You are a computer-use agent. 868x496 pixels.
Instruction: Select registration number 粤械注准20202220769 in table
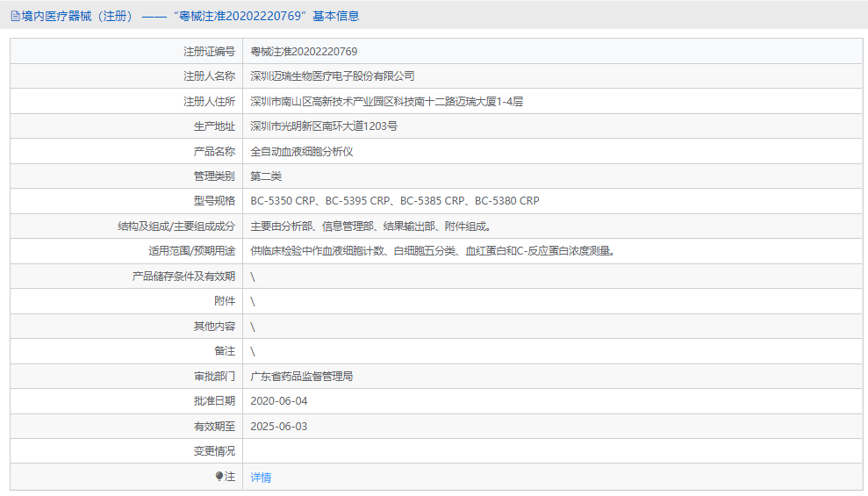(304, 52)
